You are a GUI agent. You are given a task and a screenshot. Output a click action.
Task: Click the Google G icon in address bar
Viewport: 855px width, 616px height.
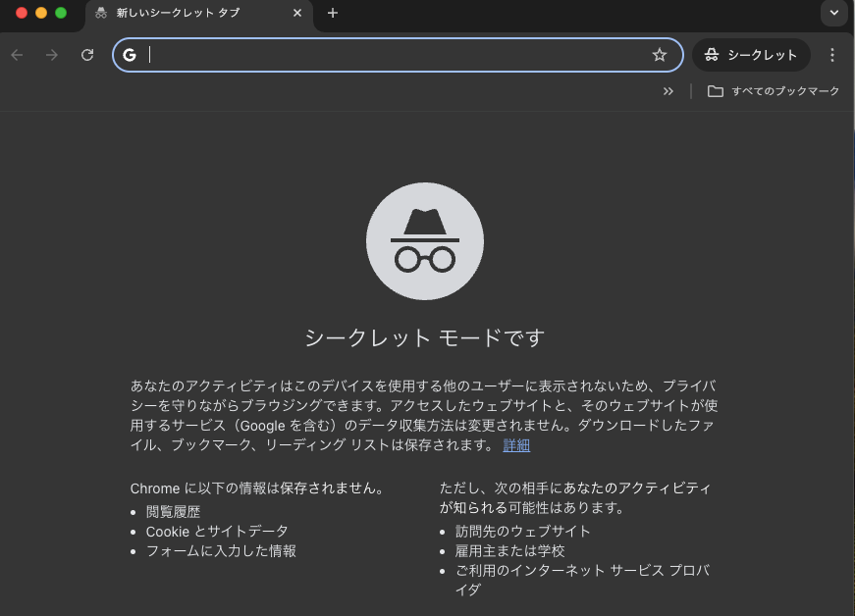tap(130, 55)
